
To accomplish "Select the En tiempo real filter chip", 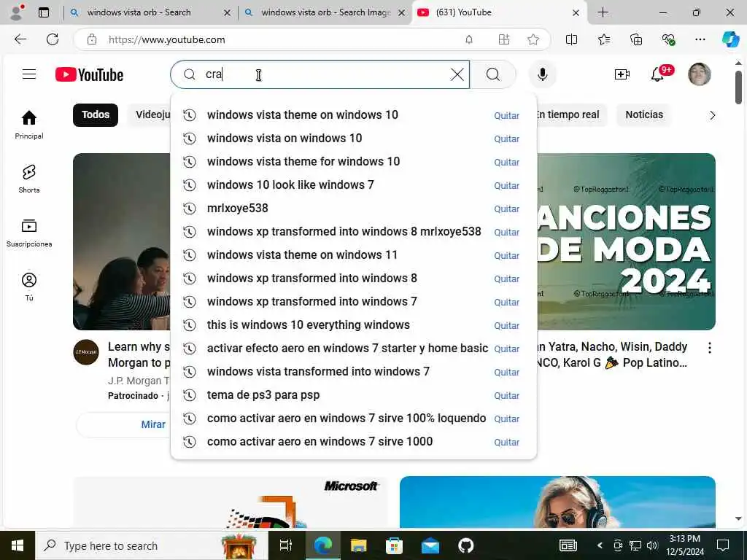I will point(570,114).
